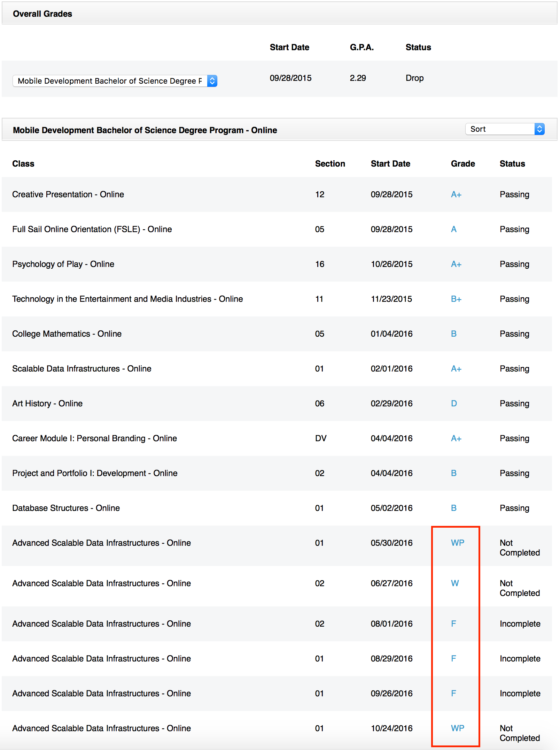Click Career Module I: Personal Branding class
Screen dimensions: 560x750
click(x=94, y=438)
